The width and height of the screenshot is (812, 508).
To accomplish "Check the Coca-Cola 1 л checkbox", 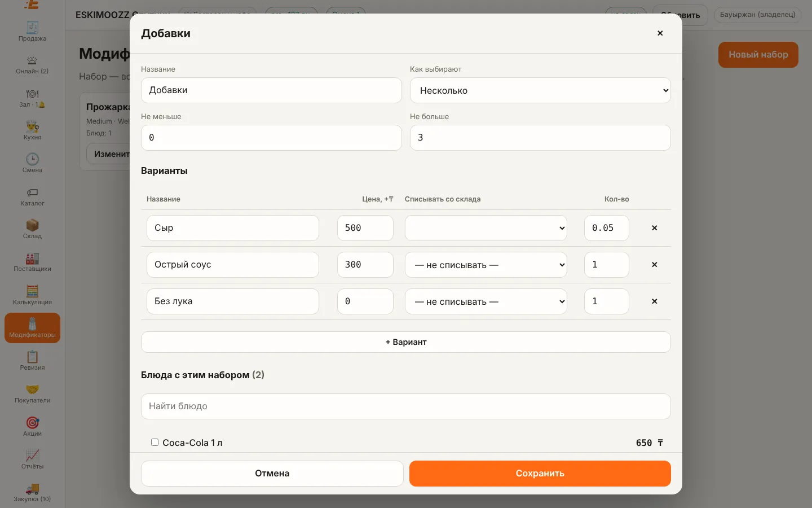I will 155,443.
